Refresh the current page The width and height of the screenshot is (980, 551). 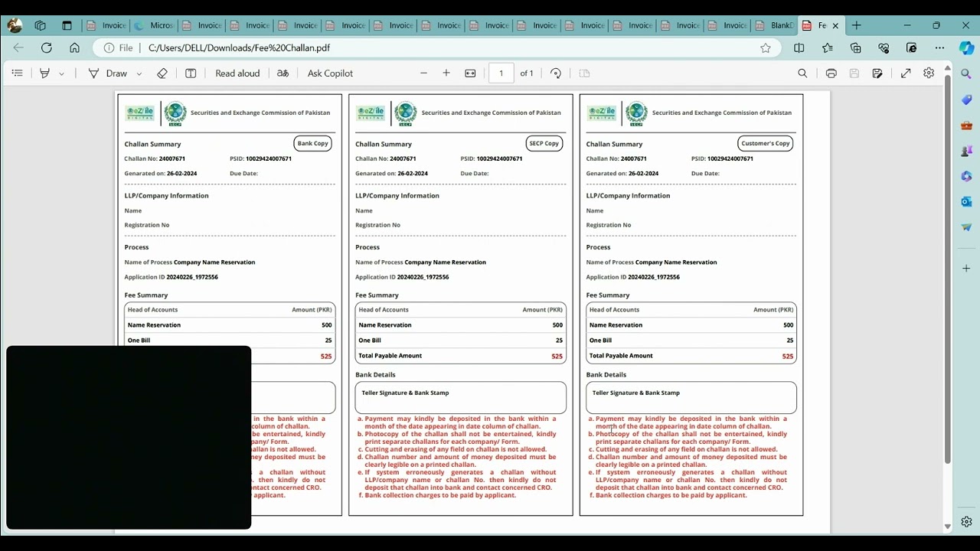click(47, 47)
